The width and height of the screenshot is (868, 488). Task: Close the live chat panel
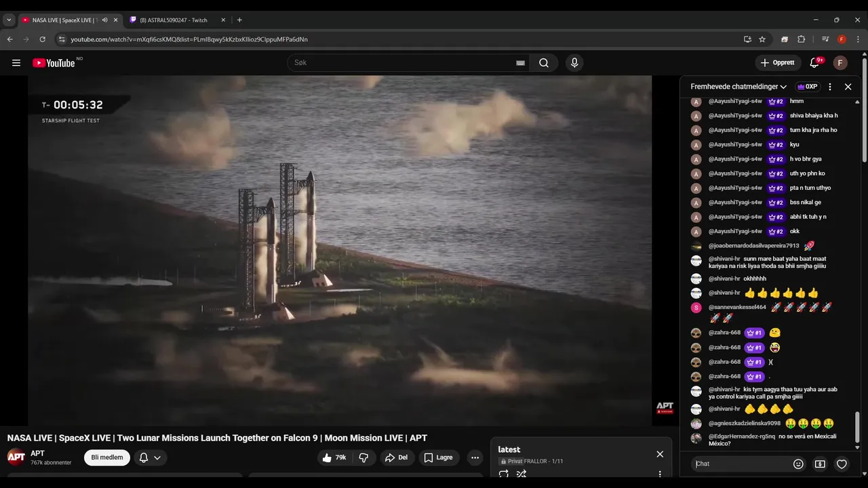click(848, 87)
